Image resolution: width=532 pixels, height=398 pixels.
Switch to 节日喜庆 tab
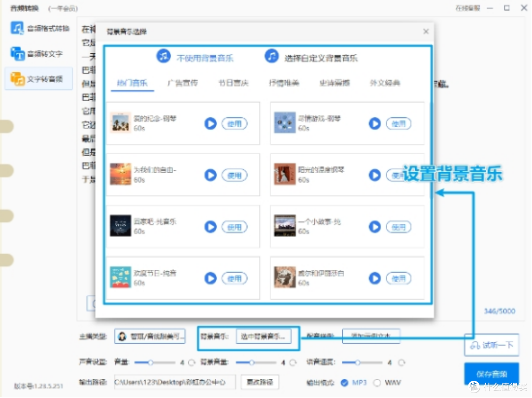tap(233, 83)
